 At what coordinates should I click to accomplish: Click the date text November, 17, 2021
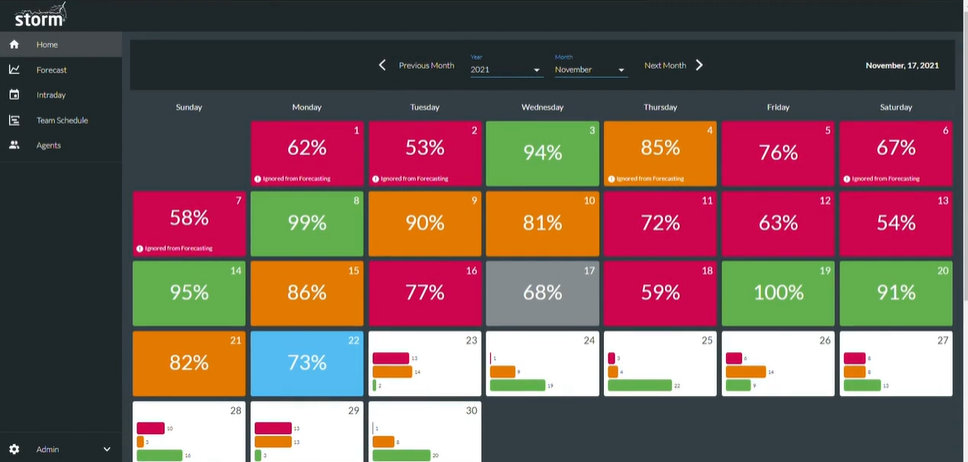[902, 65]
